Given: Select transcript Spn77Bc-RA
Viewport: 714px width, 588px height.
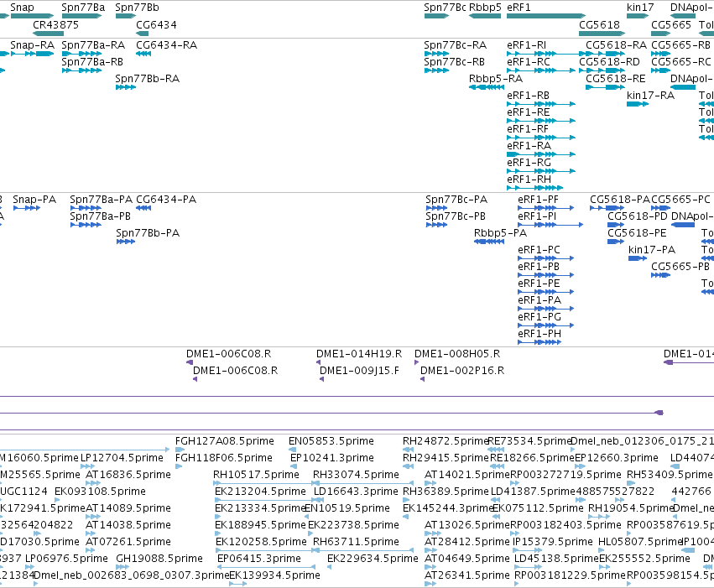Looking at the screenshot, I should tap(436, 54).
